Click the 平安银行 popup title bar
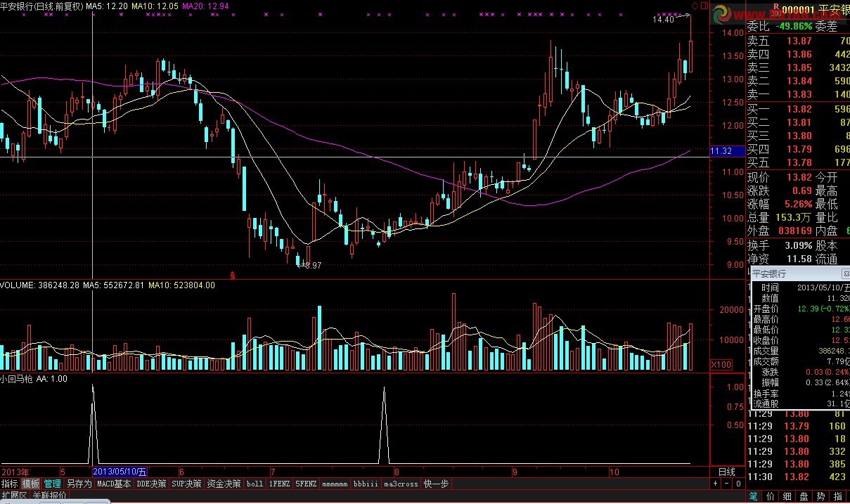 click(x=799, y=273)
